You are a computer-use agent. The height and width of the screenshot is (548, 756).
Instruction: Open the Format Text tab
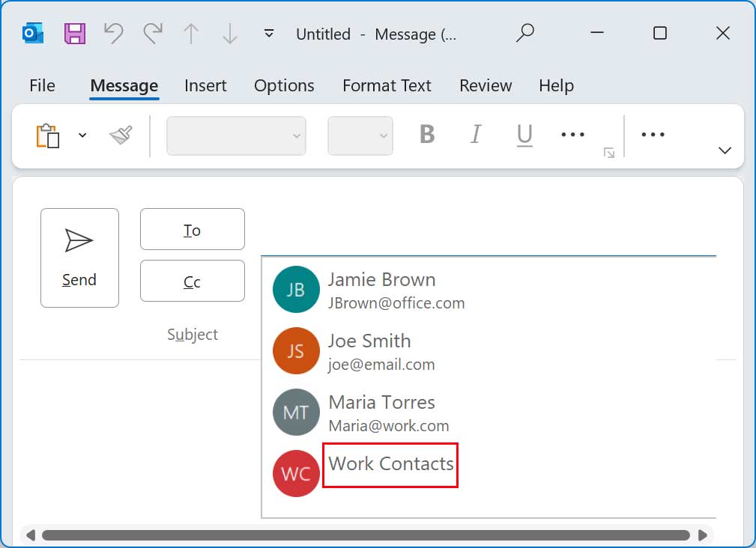coord(387,85)
